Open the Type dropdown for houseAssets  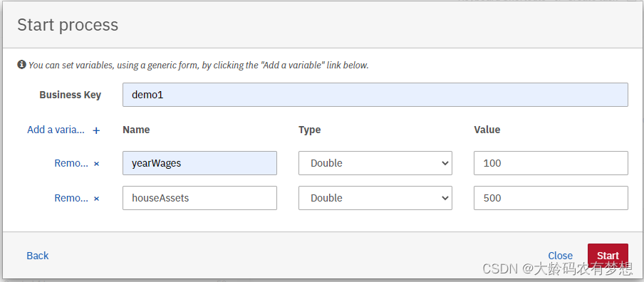(x=375, y=198)
